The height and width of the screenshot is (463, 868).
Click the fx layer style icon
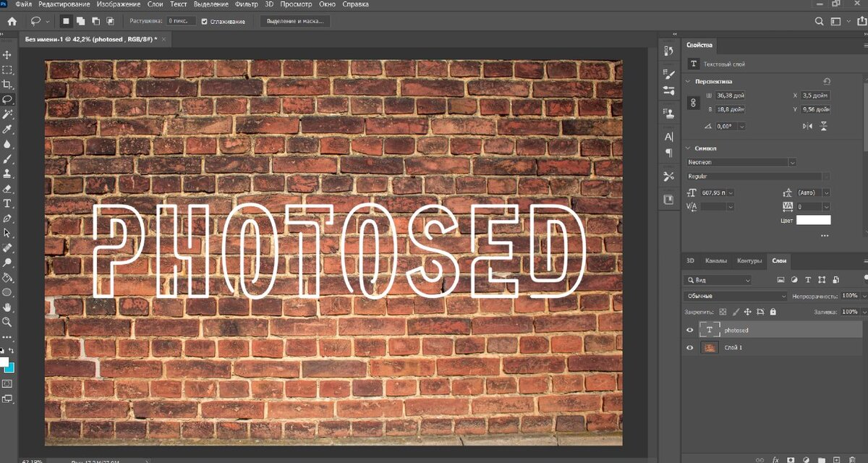pos(775,459)
